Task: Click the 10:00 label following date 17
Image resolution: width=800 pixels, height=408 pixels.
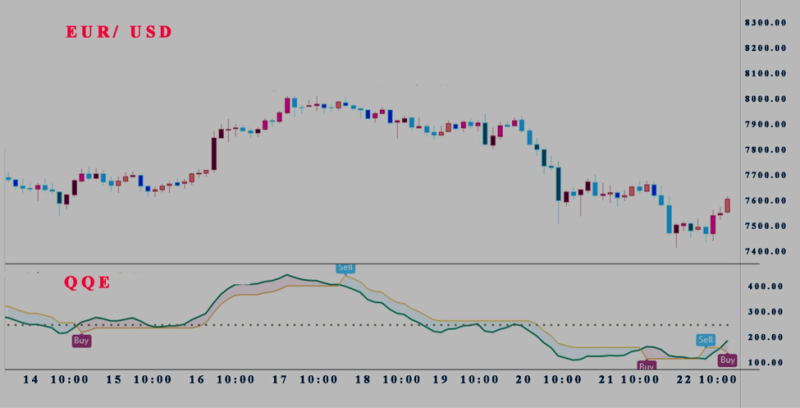Action: pos(318,379)
